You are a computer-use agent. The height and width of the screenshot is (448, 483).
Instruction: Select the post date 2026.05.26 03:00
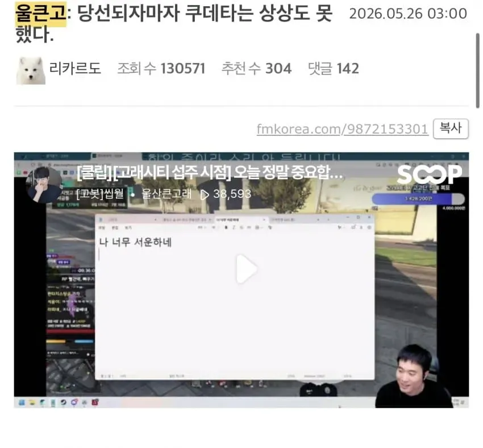tap(408, 14)
